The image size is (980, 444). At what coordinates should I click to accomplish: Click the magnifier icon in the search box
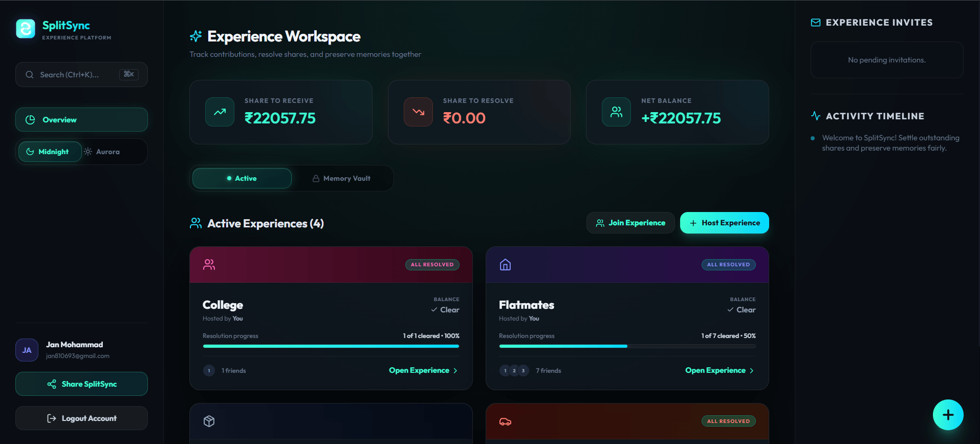(30, 75)
